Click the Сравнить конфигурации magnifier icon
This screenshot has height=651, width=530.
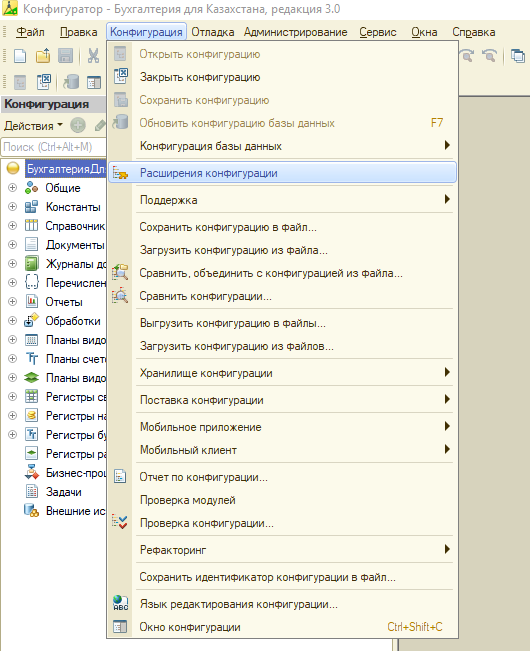tap(120, 296)
